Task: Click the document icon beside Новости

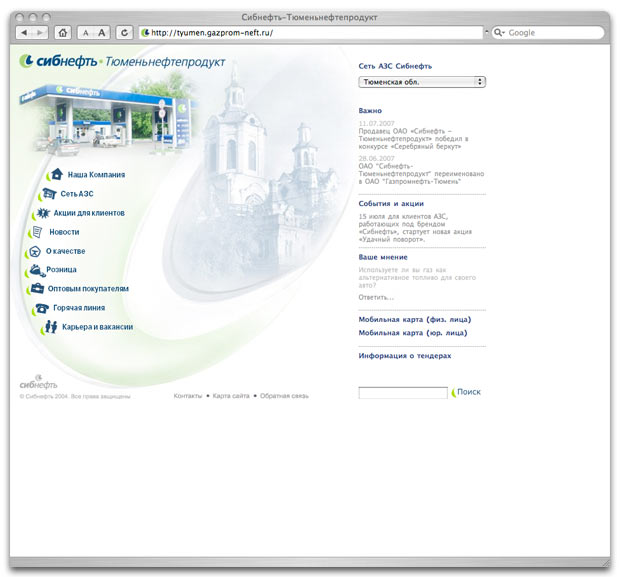Action: pyautogui.click(x=37, y=232)
